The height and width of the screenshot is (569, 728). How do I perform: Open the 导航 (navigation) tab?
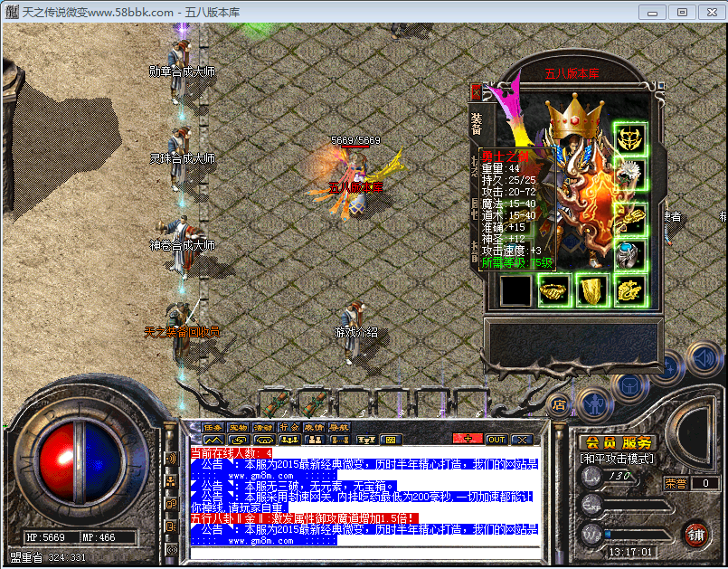pos(339,427)
